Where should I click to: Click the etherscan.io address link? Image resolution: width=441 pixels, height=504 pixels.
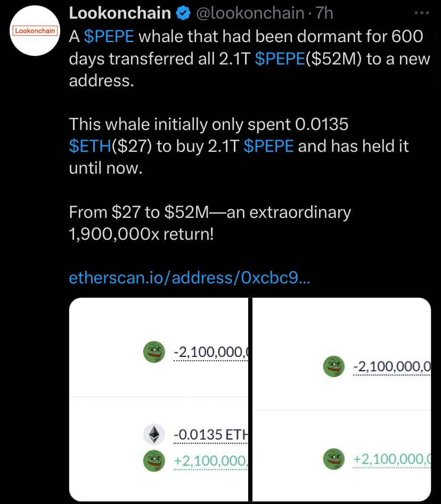tap(189, 278)
